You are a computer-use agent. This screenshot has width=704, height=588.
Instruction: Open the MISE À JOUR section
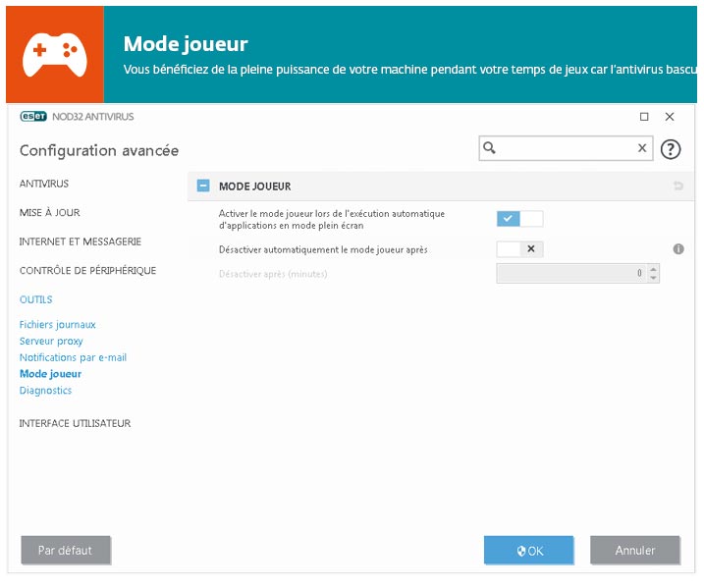pos(50,212)
